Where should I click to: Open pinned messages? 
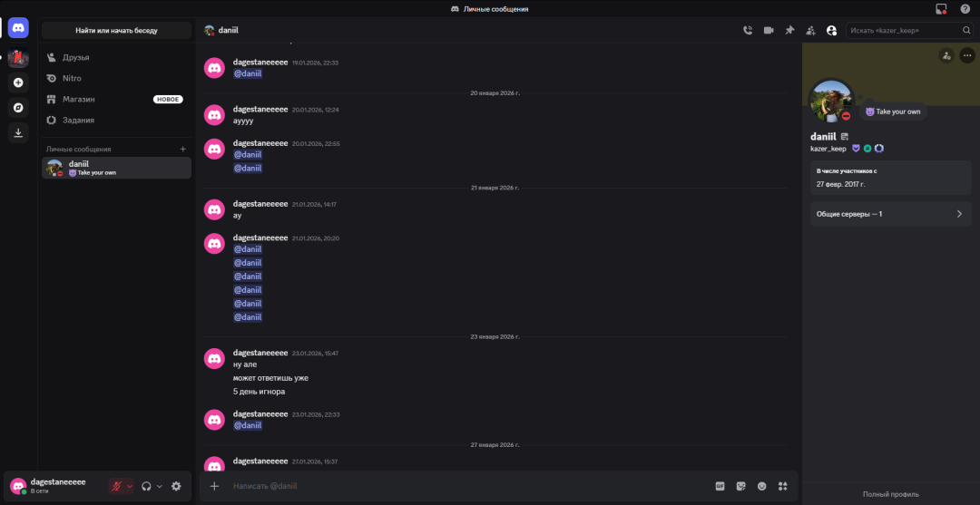click(x=789, y=30)
